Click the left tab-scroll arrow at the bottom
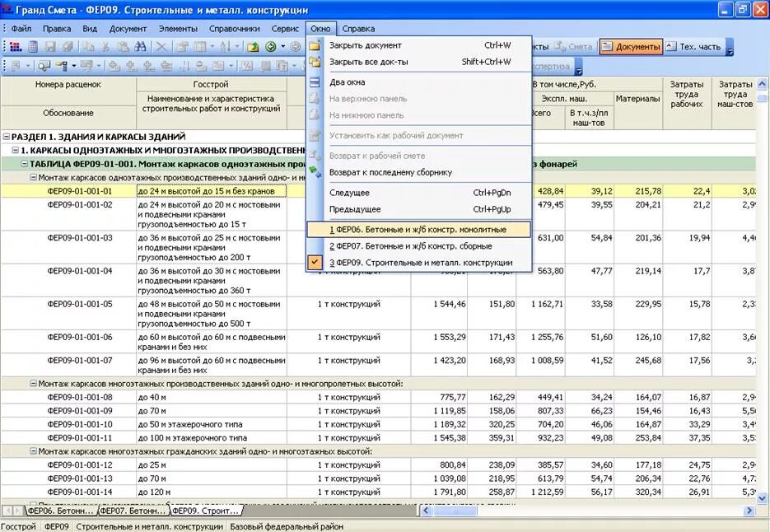The height and width of the screenshot is (532, 770). (7, 511)
